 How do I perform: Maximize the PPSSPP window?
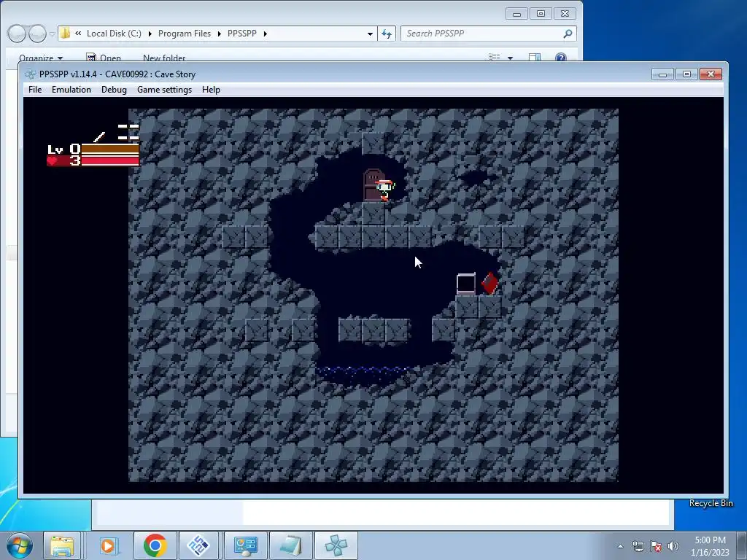686,74
